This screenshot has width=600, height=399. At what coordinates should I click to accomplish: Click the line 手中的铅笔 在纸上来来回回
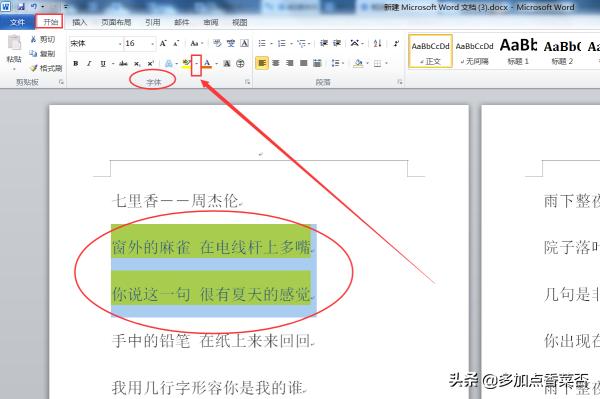(x=212, y=341)
